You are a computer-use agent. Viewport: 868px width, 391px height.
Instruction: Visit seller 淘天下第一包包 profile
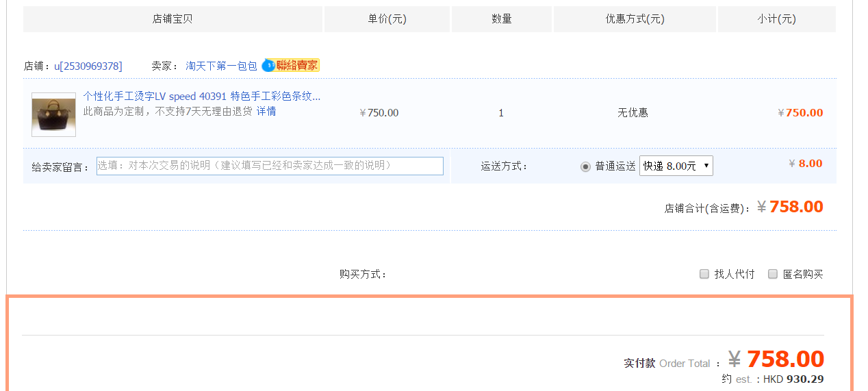[221, 66]
